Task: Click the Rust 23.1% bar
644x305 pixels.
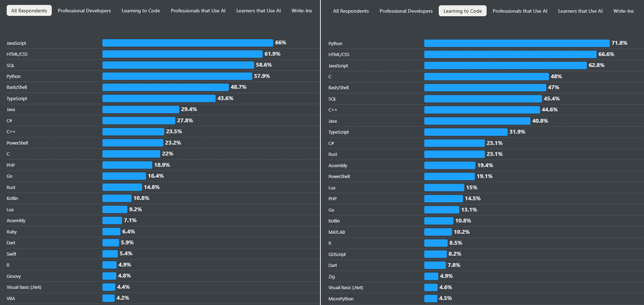Action: [454, 154]
